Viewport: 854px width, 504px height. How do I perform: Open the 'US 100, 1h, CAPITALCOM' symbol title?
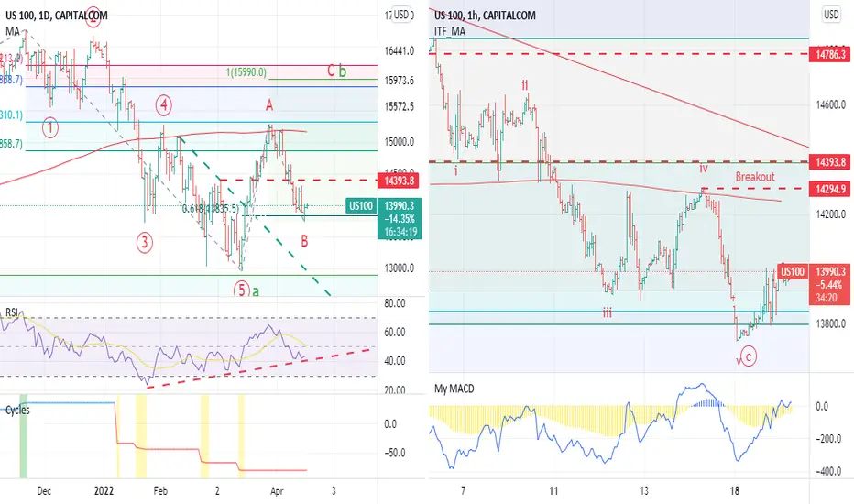coord(485,16)
